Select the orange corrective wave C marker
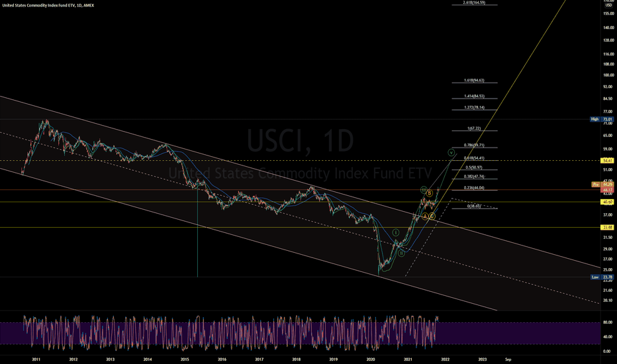This screenshot has width=617, height=364. (432, 216)
